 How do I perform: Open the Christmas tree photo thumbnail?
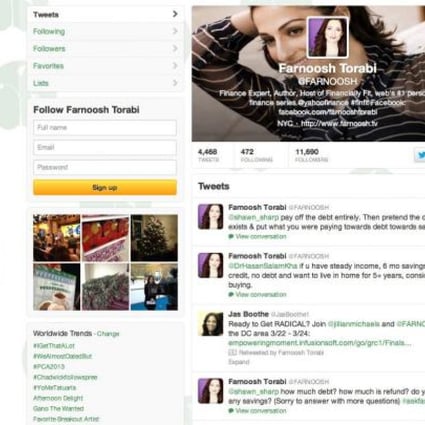(x=154, y=238)
